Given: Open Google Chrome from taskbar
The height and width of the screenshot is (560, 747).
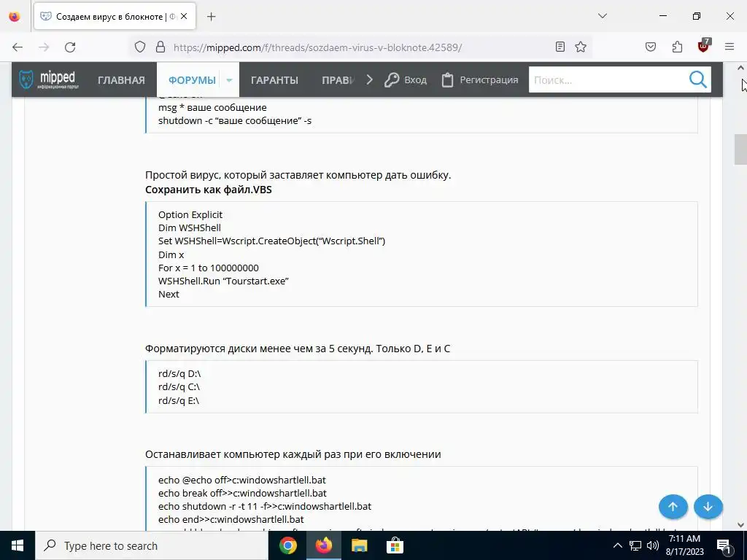Looking at the screenshot, I should tap(287, 545).
